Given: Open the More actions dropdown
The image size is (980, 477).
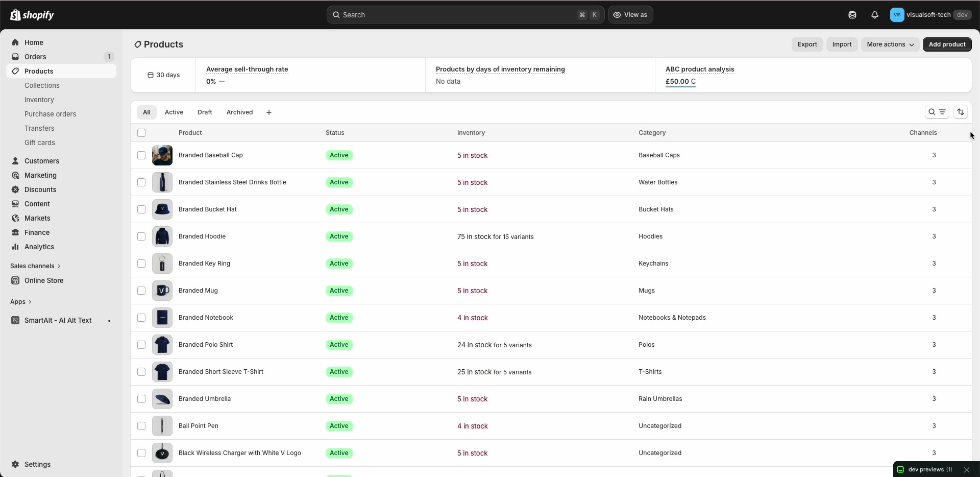Looking at the screenshot, I should (890, 44).
